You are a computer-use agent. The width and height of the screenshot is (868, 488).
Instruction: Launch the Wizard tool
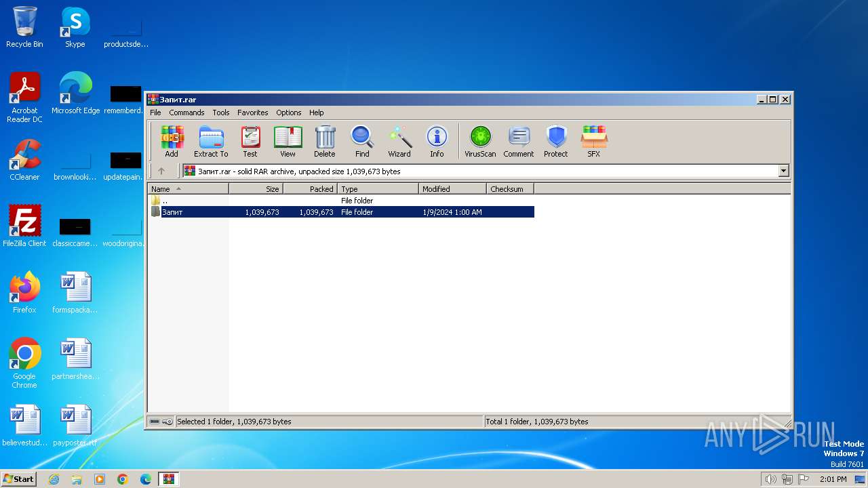click(399, 142)
